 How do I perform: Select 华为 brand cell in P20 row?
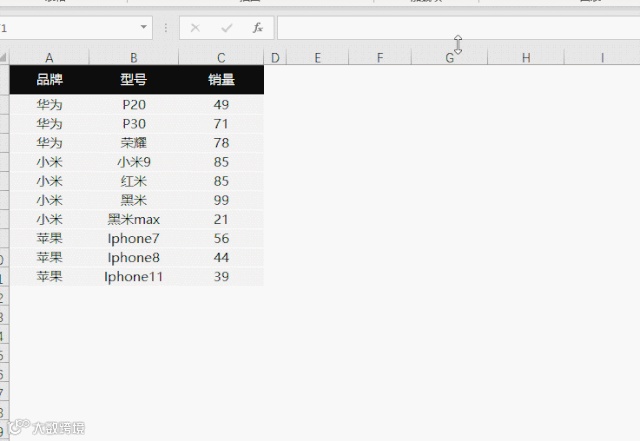[49, 105]
